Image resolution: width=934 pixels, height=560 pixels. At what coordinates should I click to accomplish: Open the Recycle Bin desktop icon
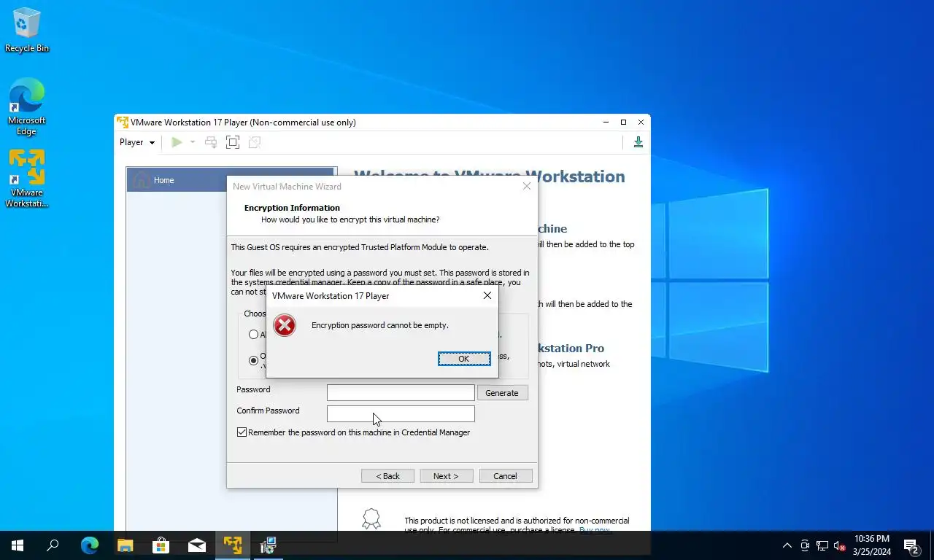[x=27, y=31]
